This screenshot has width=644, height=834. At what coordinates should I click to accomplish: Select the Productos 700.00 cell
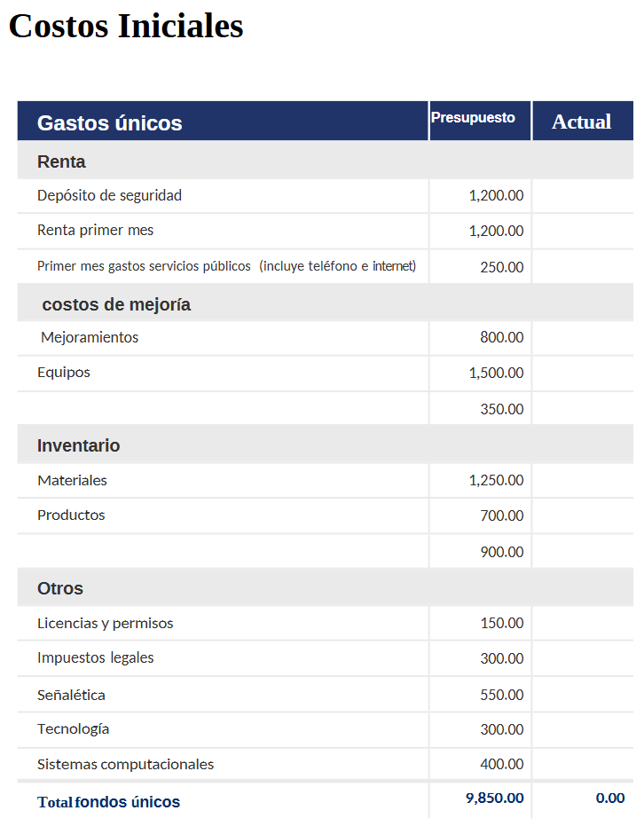480,515
